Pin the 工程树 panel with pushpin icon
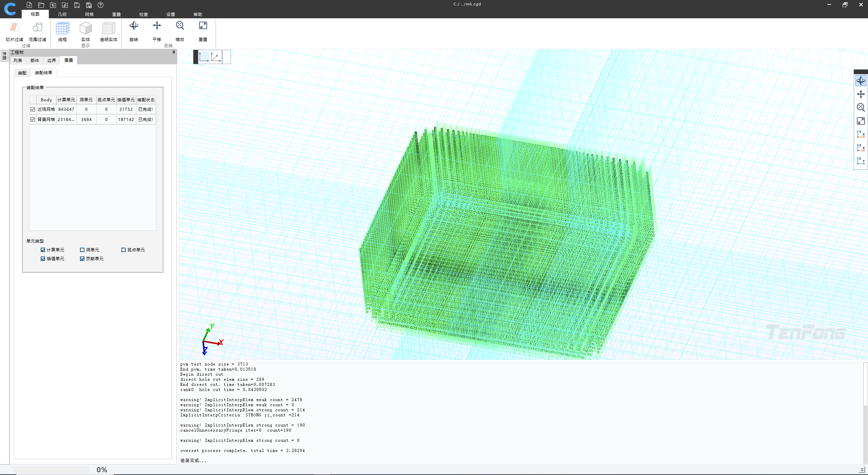This screenshot has width=868, height=475. pyautogui.click(x=174, y=52)
